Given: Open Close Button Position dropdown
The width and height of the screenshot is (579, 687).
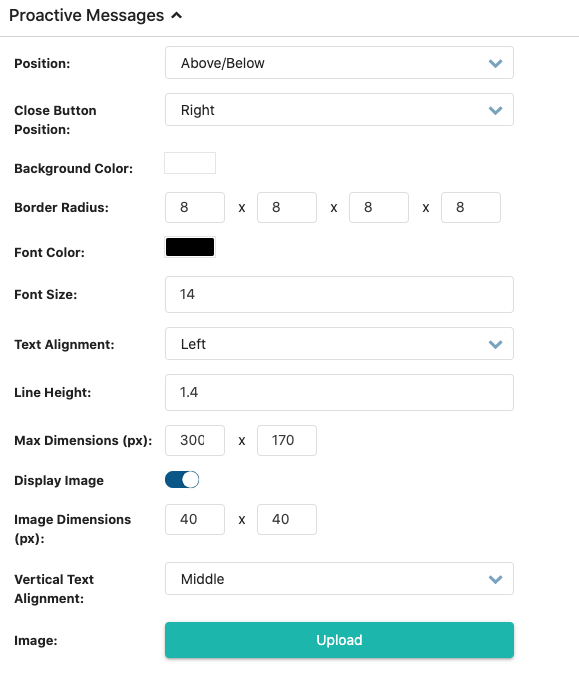Looking at the screenshot, I should (339, 110).
